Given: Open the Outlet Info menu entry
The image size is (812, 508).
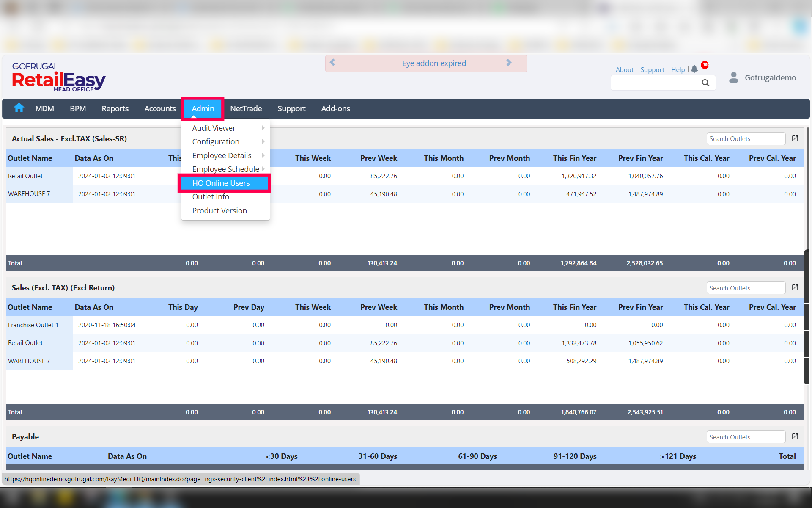Looking at the screenshot, I should tap(211, 196).
